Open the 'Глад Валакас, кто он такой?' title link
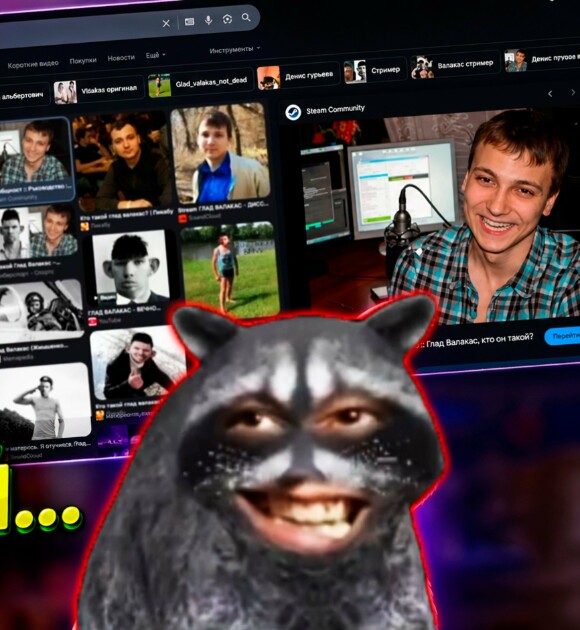This screenshot has width=580, height=630. click(x=478, y=341)
